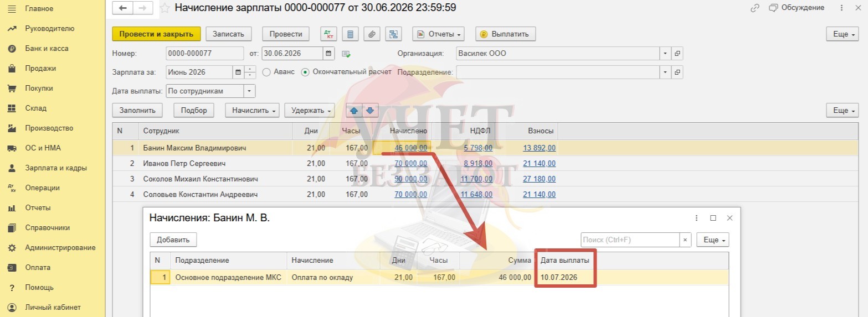Open ОС и НМА truck icon
868x317 pixels.
tap(11, 148)
